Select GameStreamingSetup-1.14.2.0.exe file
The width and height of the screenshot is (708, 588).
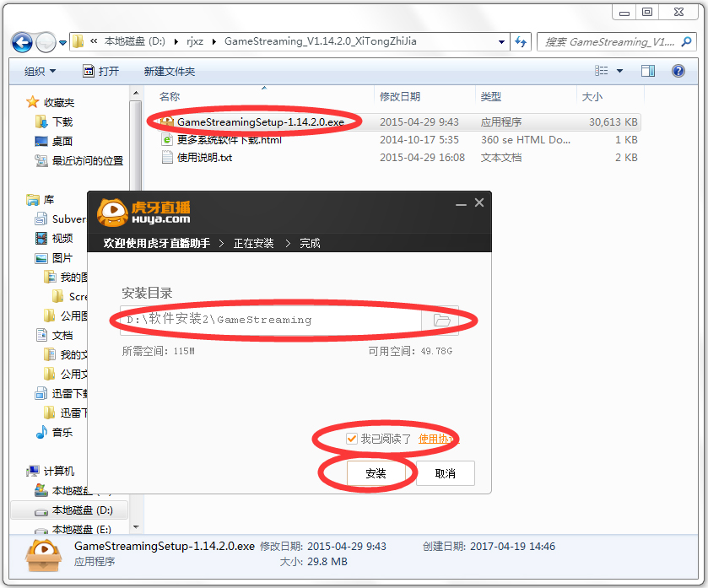(x=261, y=121)
